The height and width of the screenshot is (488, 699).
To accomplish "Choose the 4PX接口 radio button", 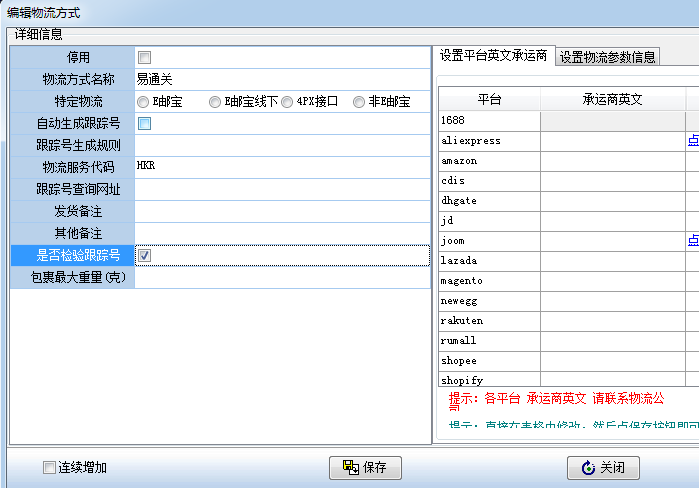I will (287, 102).
